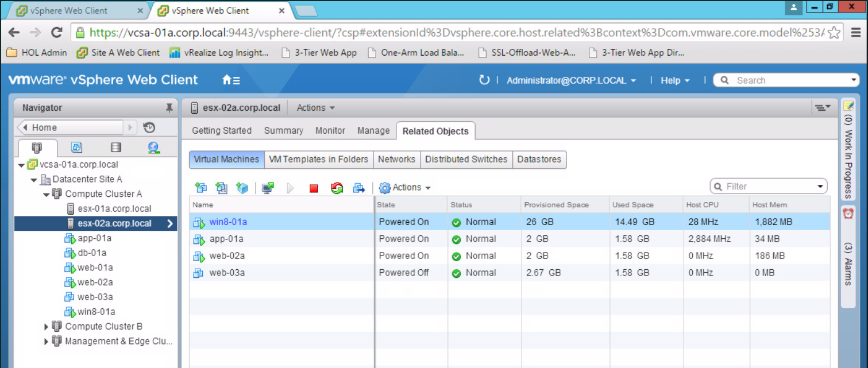The width and height of the screenshot is (868, 368).
Task: Switch to the Manage tab
Action: pyautogui.click(x=373, y=130)
